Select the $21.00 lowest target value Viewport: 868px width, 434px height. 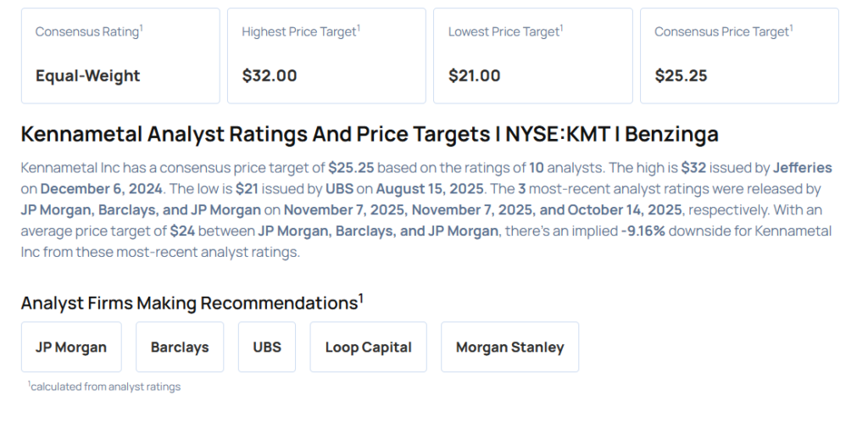475,75
